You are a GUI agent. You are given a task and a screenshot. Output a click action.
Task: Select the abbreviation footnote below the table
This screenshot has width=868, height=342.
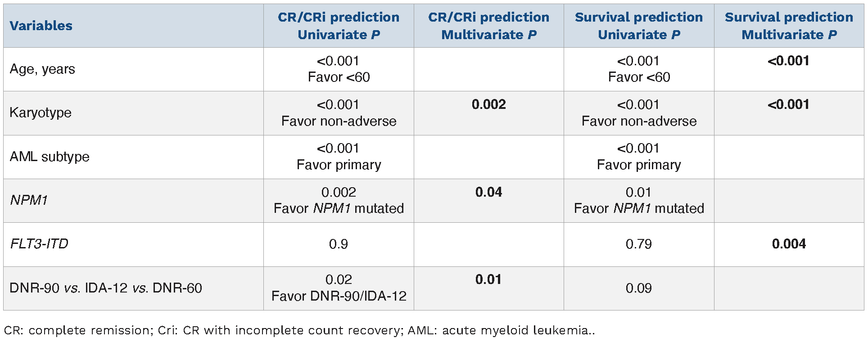click(299, 330)
